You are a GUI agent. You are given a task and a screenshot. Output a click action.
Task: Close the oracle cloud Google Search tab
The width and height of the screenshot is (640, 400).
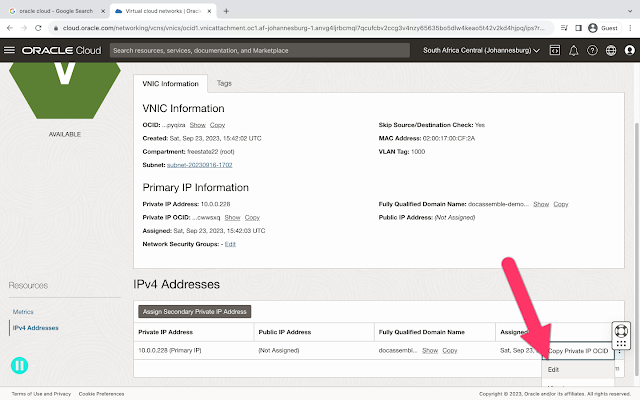click(103, 11)
